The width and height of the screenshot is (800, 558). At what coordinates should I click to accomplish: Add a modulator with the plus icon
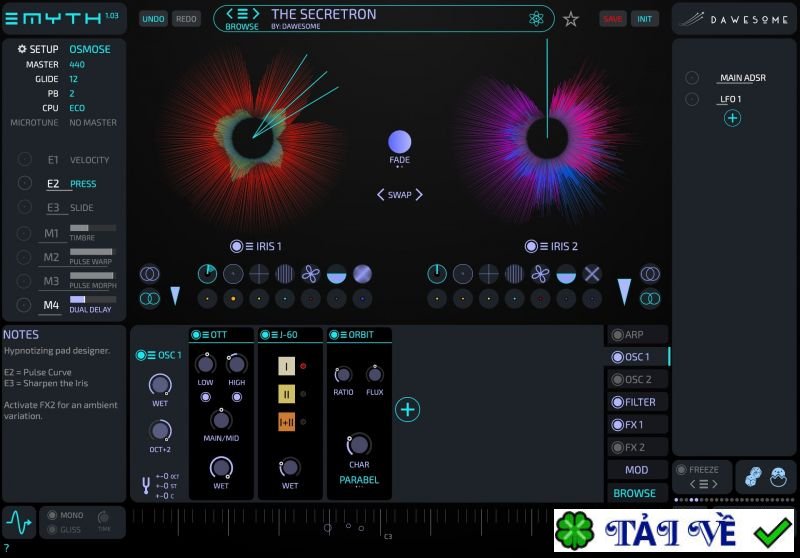point(732,118)
